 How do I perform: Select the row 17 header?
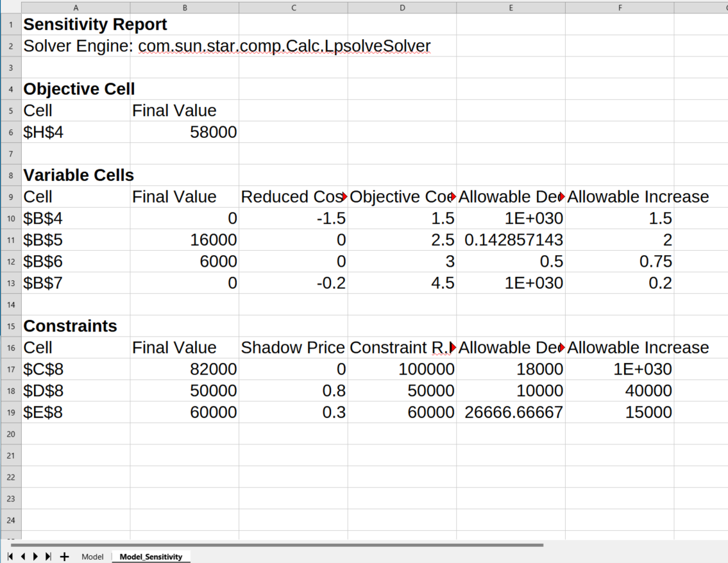(10, 369)
